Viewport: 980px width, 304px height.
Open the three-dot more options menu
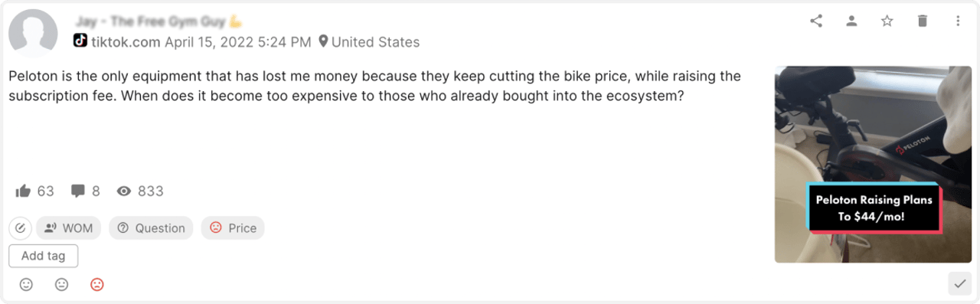[958, 21]
